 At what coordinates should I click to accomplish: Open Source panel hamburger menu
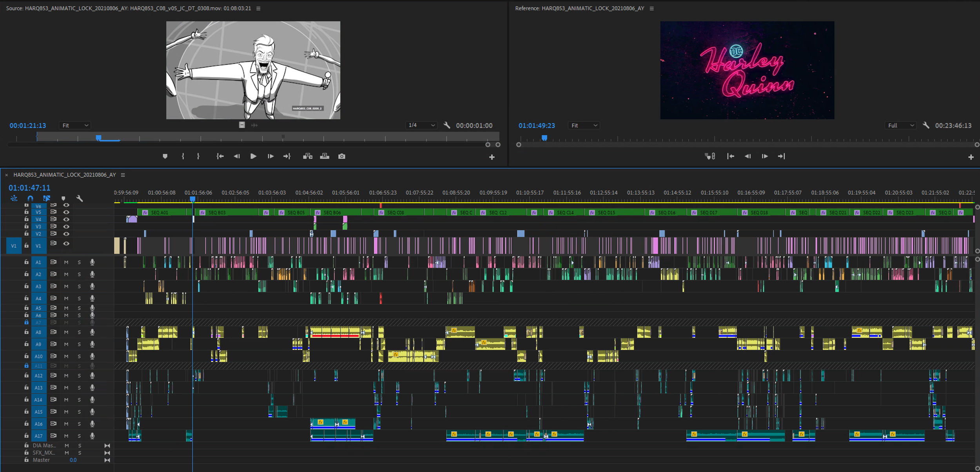coord(258,8)
